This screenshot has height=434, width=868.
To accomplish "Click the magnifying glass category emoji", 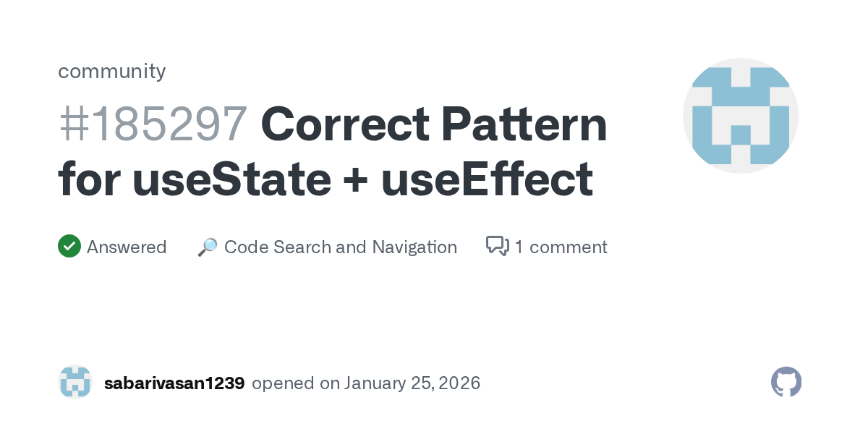I will pos(208,247).
